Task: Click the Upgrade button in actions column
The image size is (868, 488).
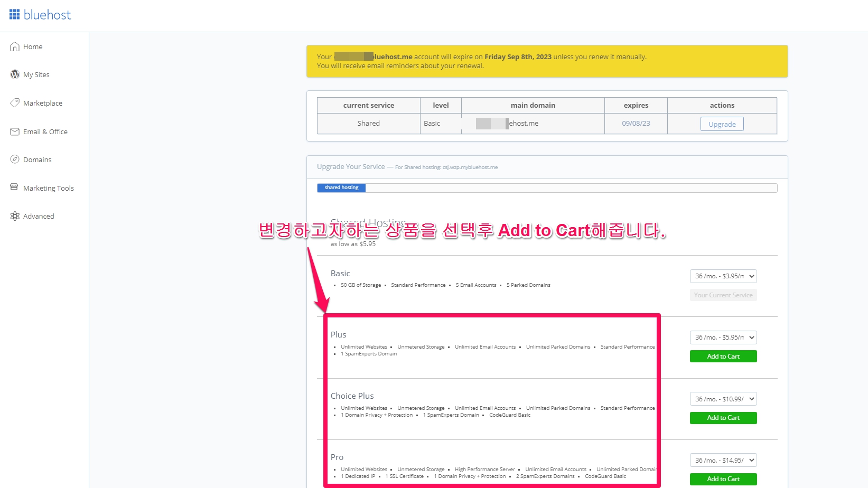Action: 722,124
